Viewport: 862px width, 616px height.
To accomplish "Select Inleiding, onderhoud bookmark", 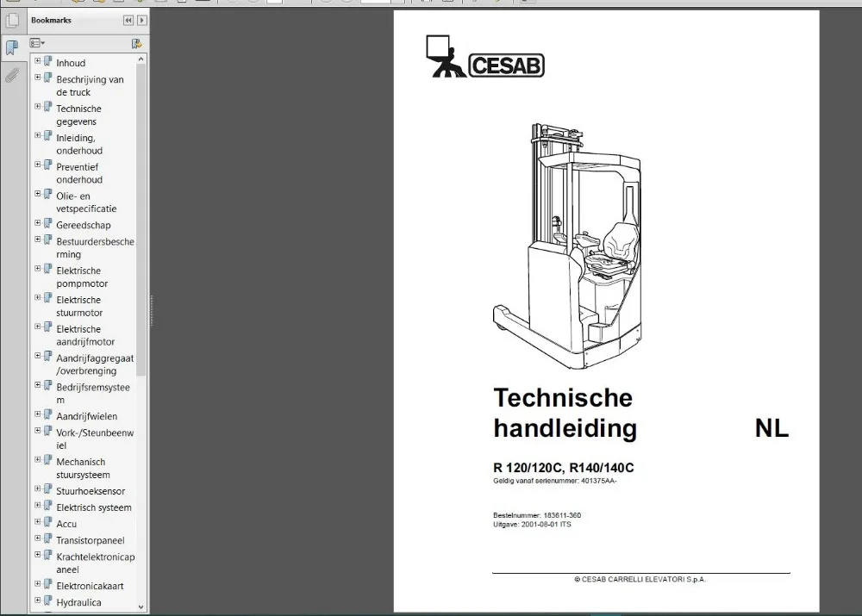I will 79,144.
